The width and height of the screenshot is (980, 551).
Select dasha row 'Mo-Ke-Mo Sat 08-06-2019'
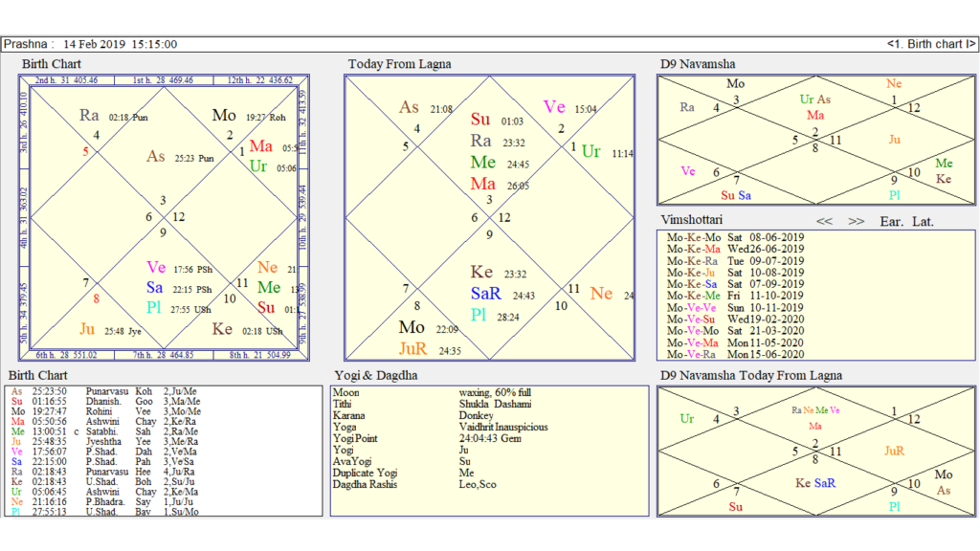[735, 237]
